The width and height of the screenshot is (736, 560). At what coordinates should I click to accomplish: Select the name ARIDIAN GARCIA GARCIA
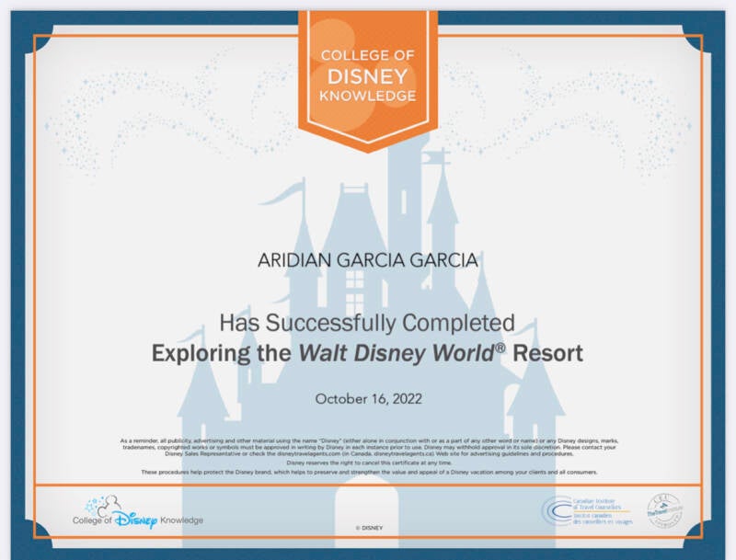[x=368, y=260]
